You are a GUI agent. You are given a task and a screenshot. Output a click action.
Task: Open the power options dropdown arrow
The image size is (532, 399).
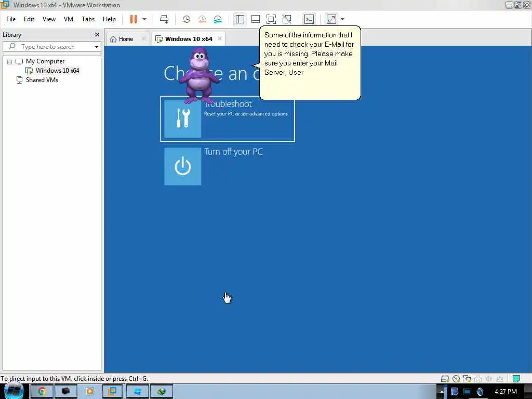coord(144,19)
